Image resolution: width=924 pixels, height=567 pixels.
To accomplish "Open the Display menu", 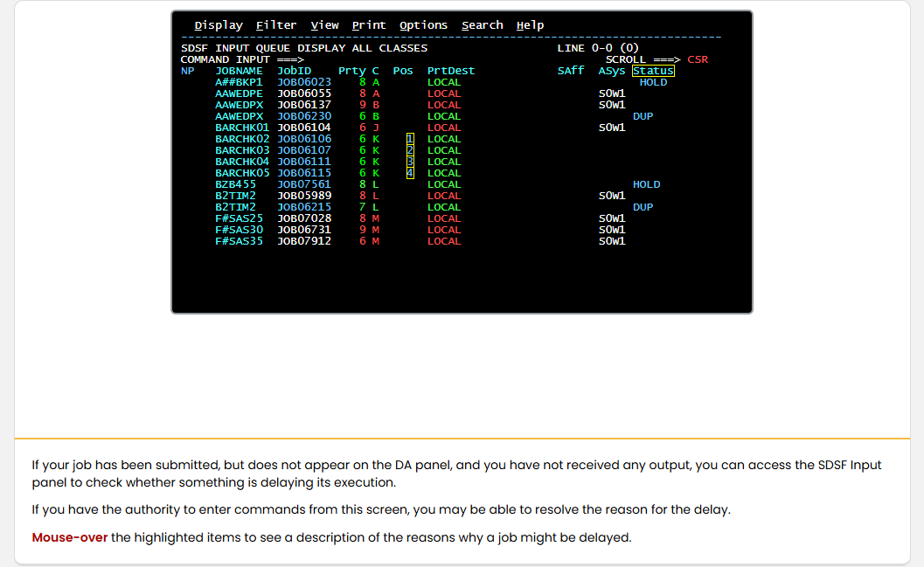I will pyautogui.click(x=219, y=25).
